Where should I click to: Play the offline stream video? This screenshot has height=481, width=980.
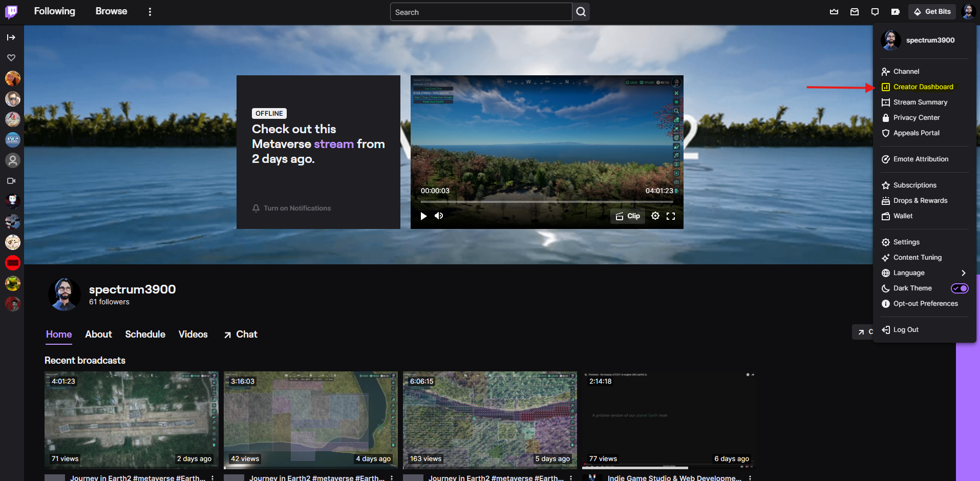423,216
